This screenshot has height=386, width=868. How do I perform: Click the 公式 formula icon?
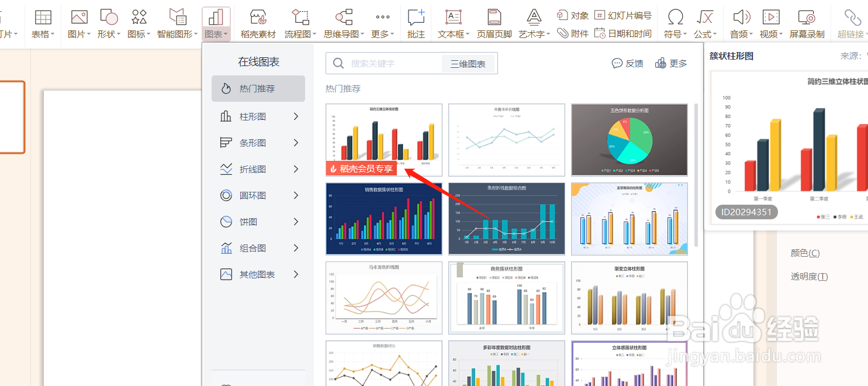click(706, 17)
